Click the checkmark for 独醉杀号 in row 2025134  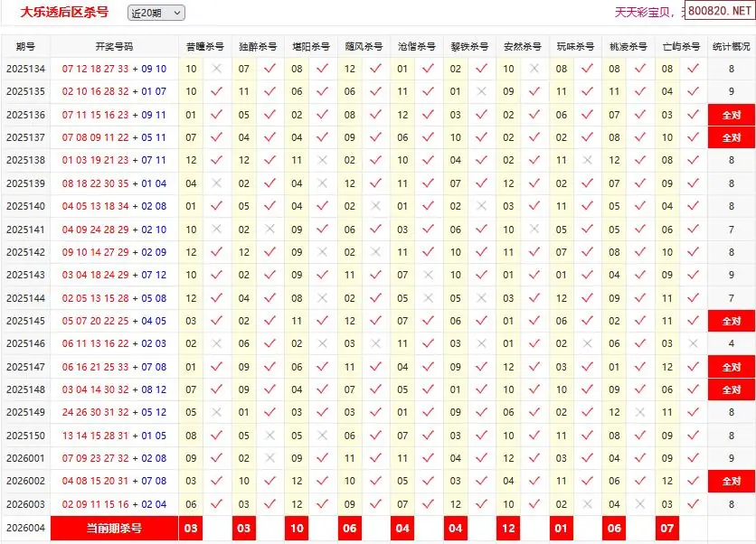click(x=269, y=69)
